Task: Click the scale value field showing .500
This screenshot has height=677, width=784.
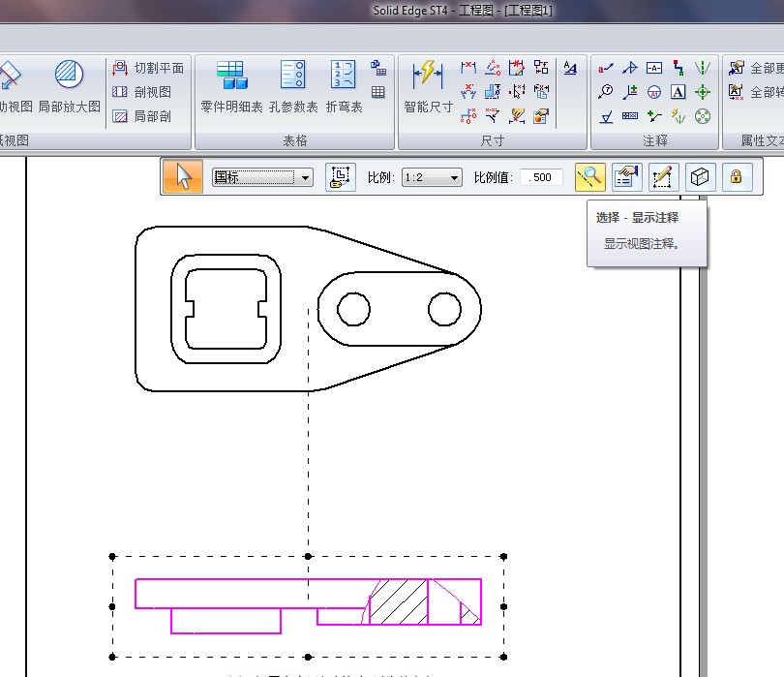Action: coord(541,177)
